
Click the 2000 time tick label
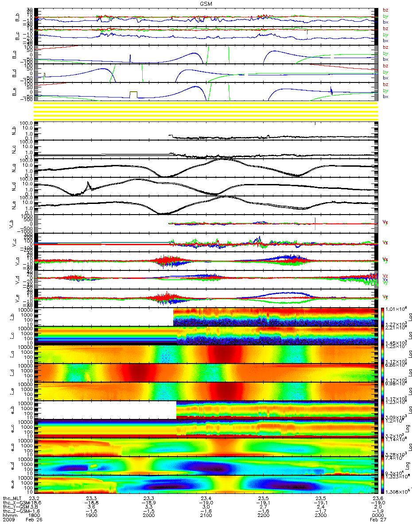(149, 516)
